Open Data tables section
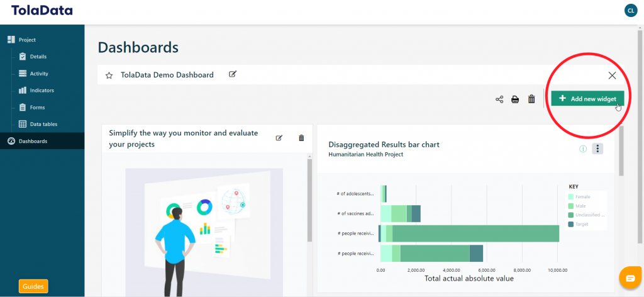 point(43,124)
